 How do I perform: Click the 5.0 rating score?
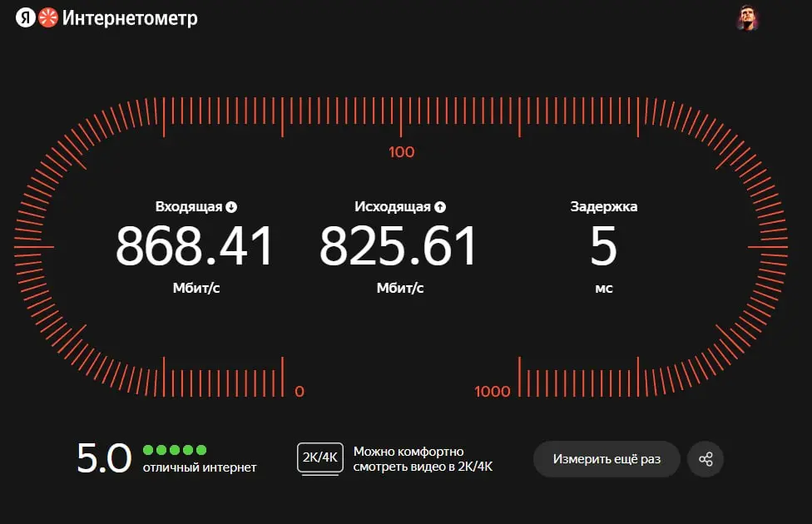pyautogui.click(x=104, y=458)
